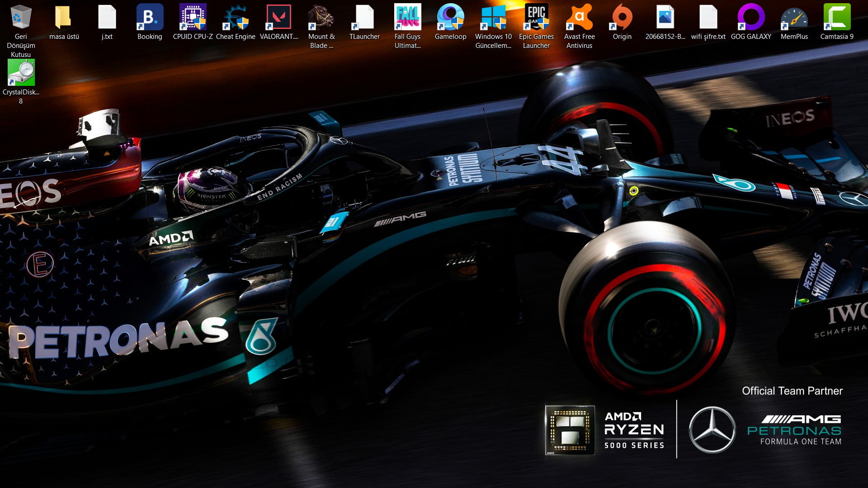Select the 20668152-B image file
The width and height of the screenshot is (868, 488).
tap(665, 22)
